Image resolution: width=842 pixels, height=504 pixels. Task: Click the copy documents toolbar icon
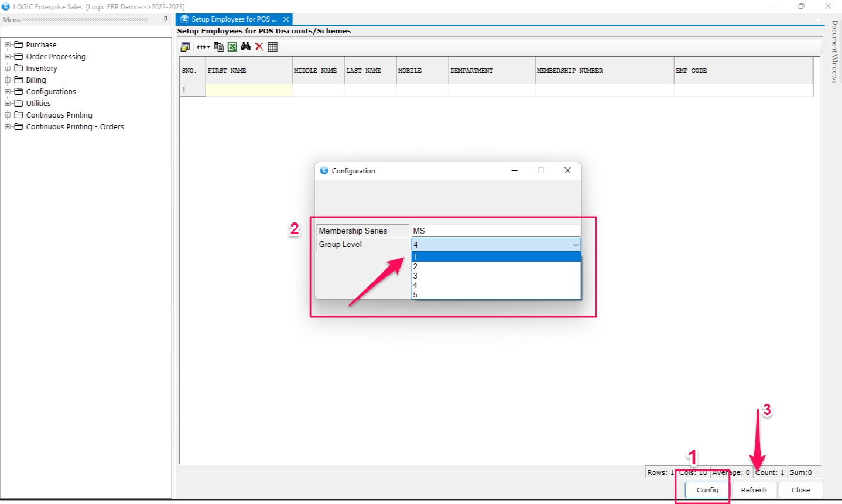pos(218,47)
